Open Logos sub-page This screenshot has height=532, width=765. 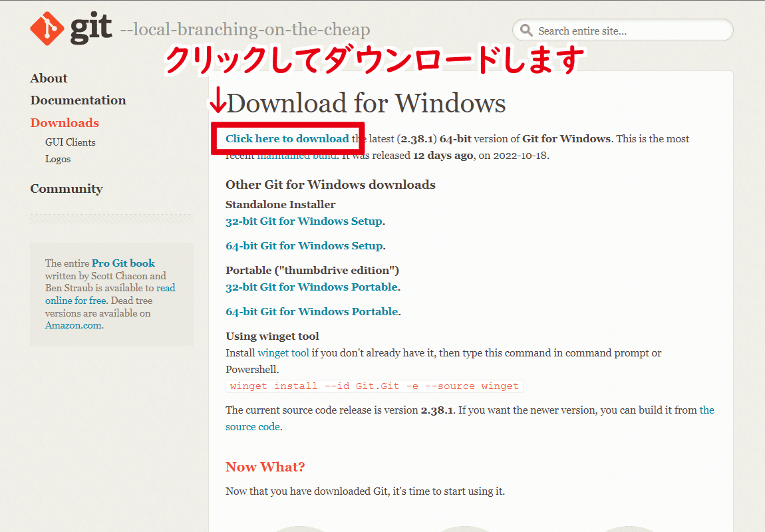58,159
